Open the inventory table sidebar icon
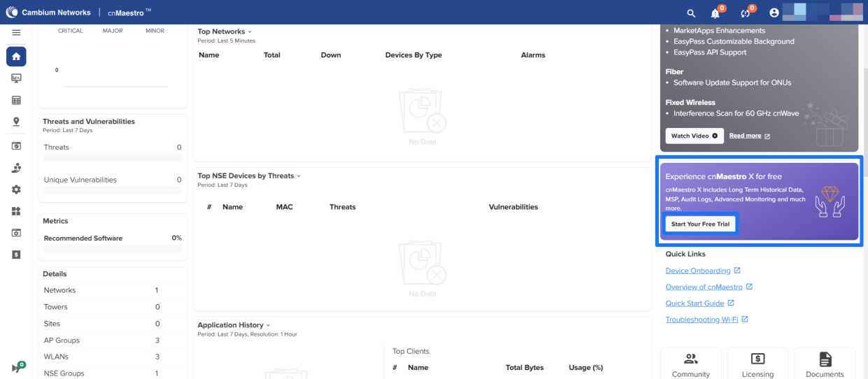 [x=16, y=100]
